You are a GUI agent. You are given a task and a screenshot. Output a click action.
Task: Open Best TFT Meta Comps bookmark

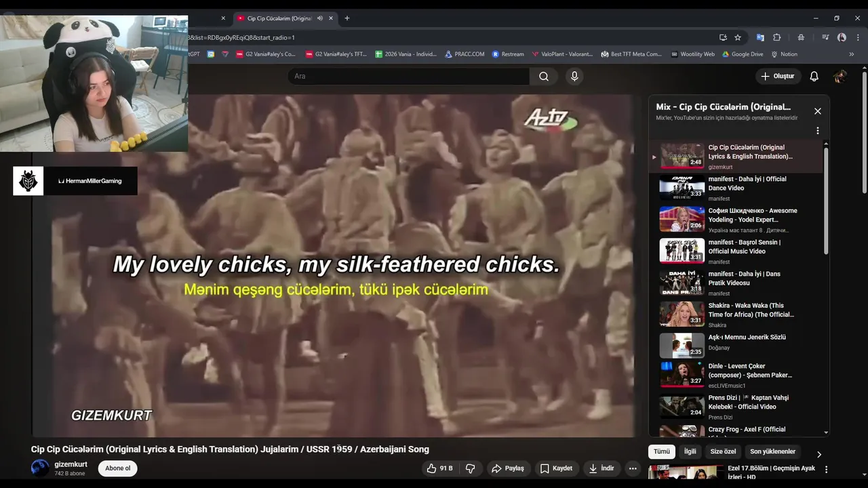631,54
